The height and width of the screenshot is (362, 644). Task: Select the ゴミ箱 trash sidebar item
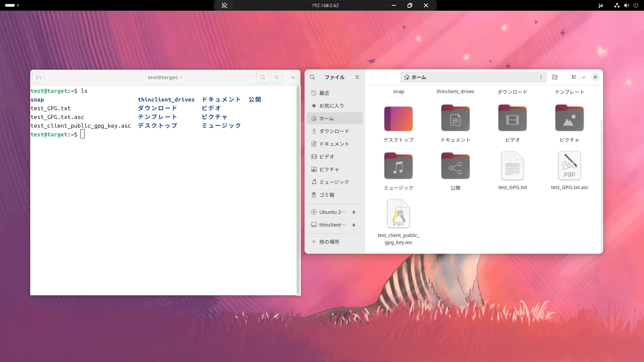click(335, 195)
